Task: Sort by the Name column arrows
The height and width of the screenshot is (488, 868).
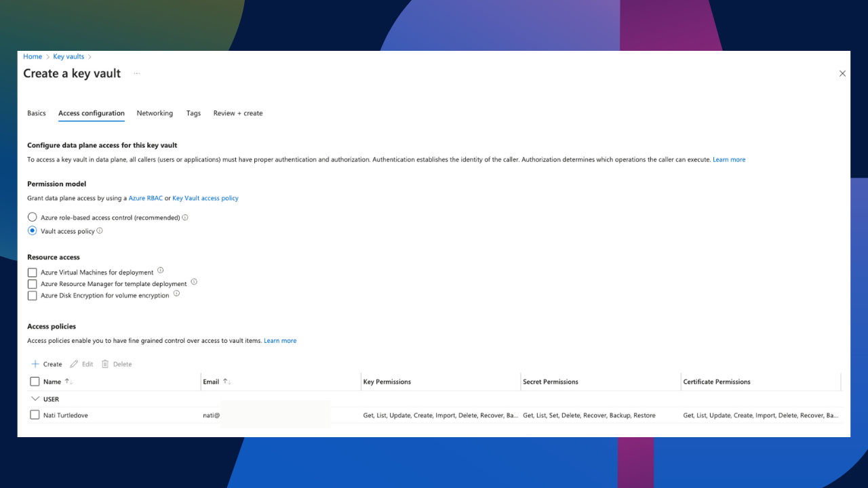Action: pyautogui.click(x=68, y=382)
